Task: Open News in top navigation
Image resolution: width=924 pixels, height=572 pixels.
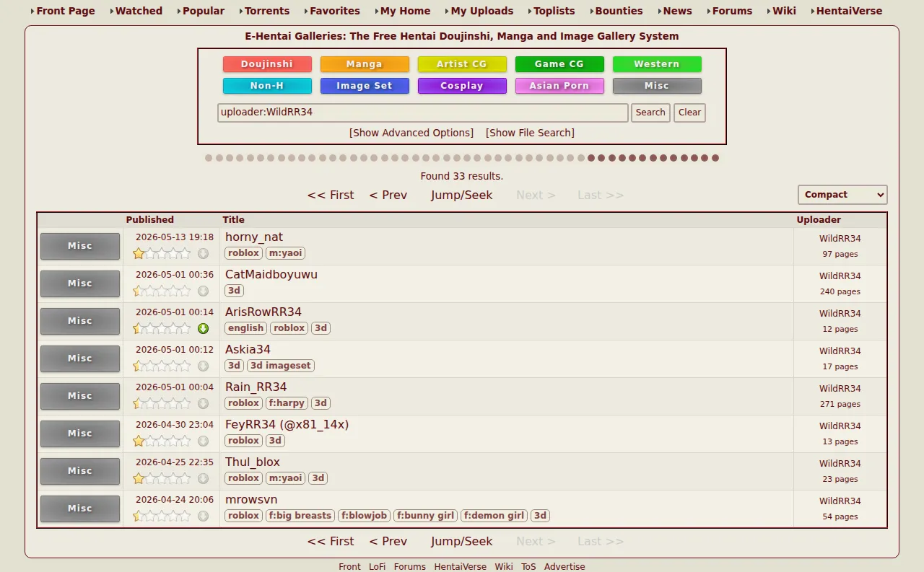Action: (x=677, y=11)
